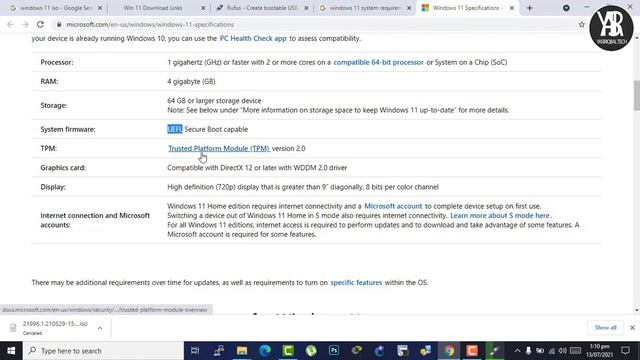Image resolution: width=640 pixels, height=360 pixels.
Task: Open the Python taskbar icon
Action: point(426,351)
